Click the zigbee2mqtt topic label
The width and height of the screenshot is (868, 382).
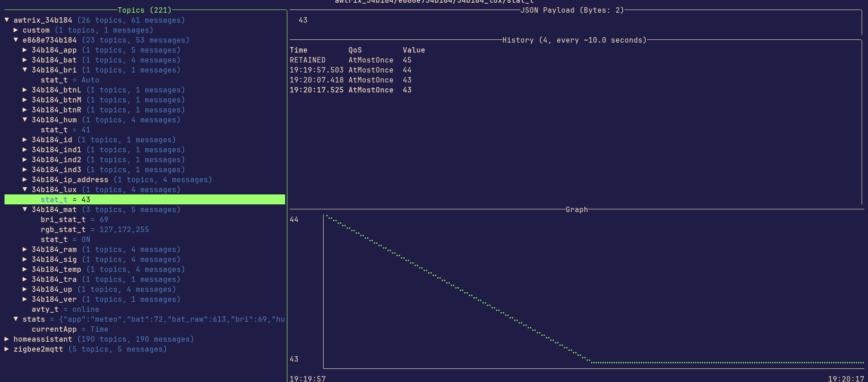[38, 349]
